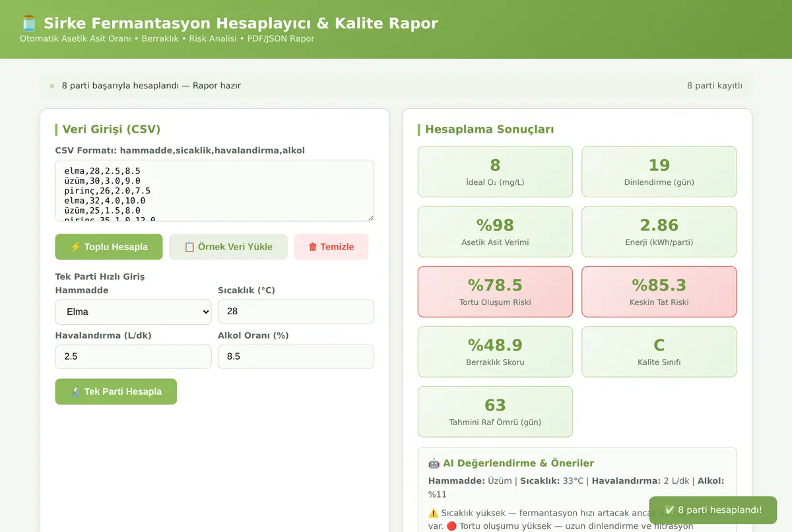Click the Tahmini Raf Ömrü card

tap(496, 412)
